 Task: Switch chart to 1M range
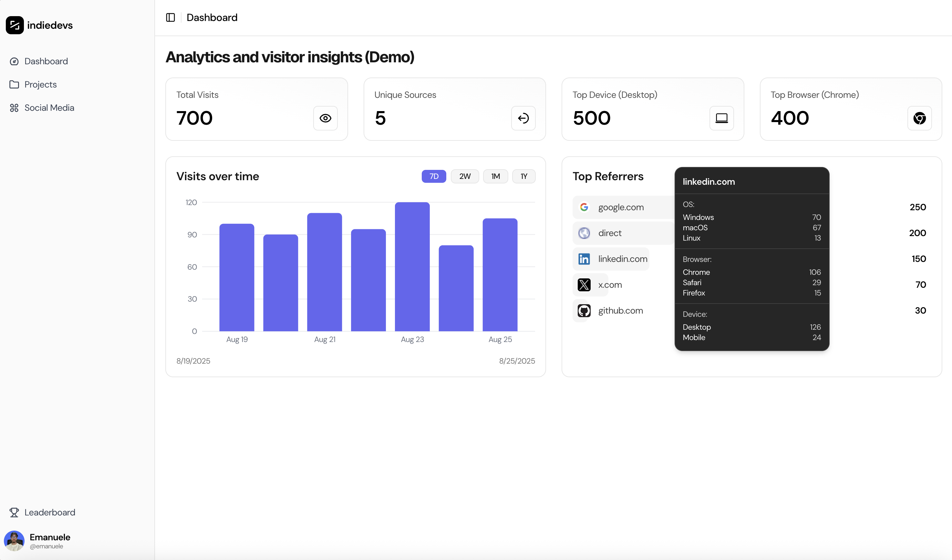pos(495,176)
